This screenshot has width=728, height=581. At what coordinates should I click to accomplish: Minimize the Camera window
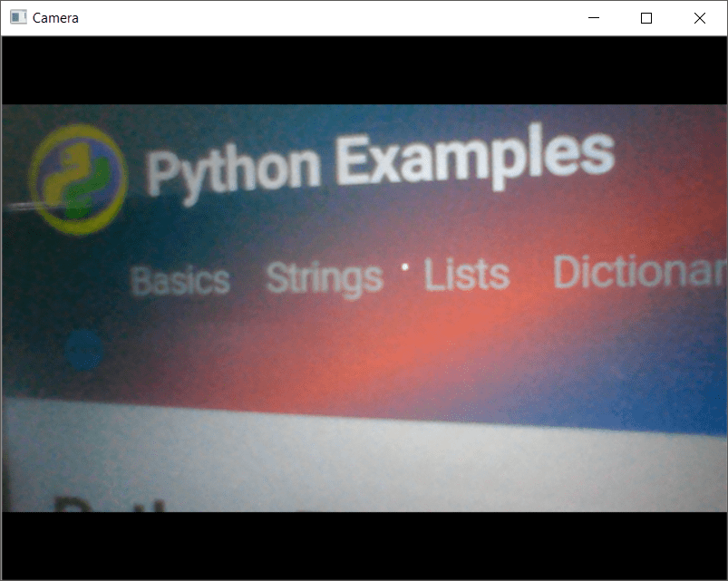[594, 17]
